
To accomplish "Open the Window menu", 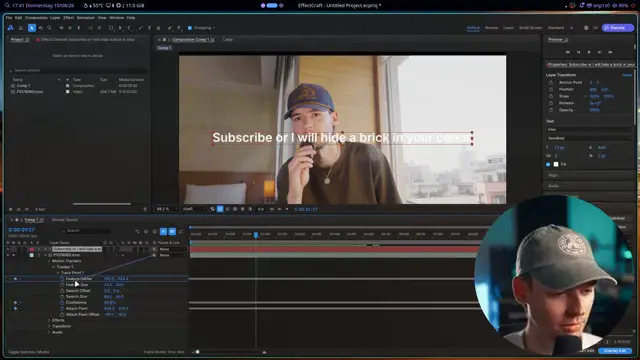I will point(116,18).
